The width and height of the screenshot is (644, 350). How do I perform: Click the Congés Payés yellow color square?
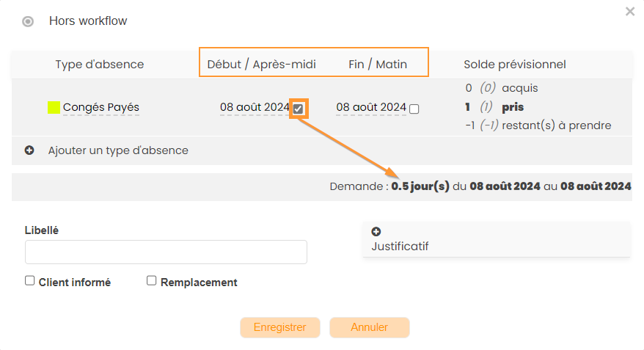54,108
